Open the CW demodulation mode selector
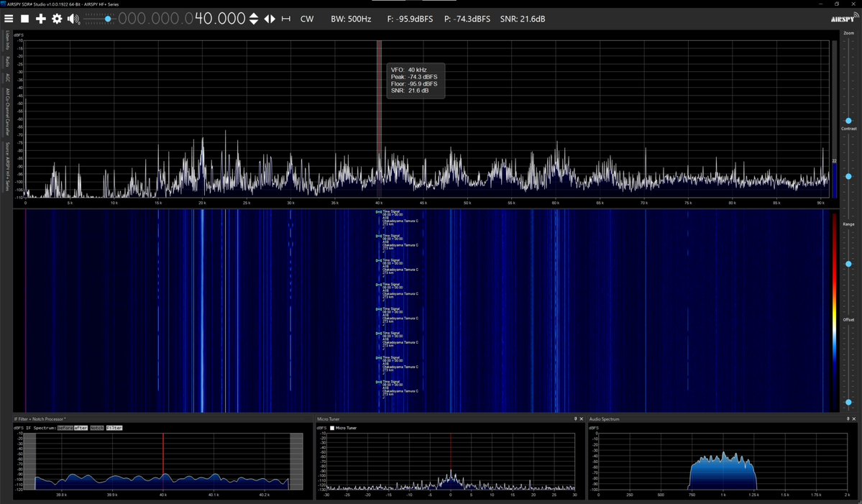Screen dimensions: 862x504 307,19
